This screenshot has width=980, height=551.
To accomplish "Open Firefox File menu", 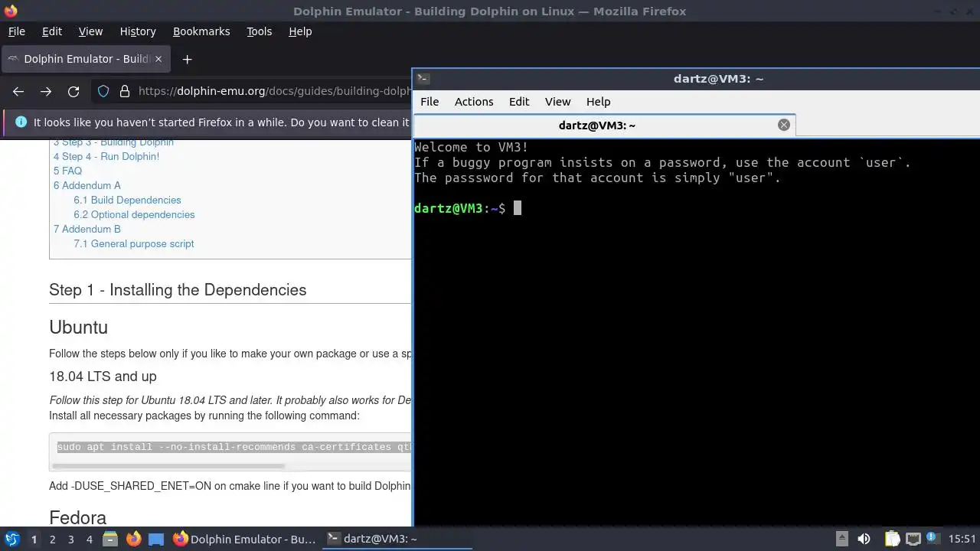I will (16, 31).
